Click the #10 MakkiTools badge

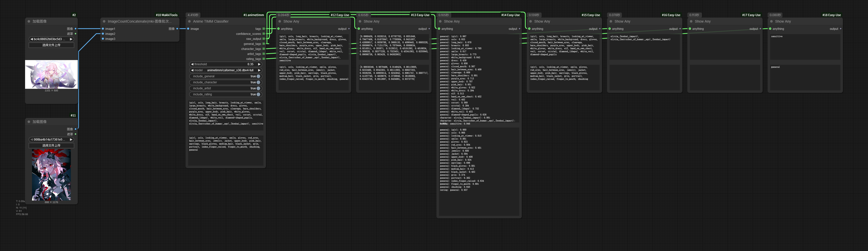pos(167,15)
